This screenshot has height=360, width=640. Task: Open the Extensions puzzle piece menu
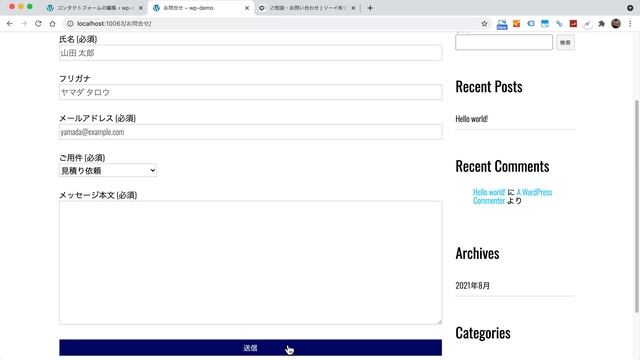click(601, 24)
